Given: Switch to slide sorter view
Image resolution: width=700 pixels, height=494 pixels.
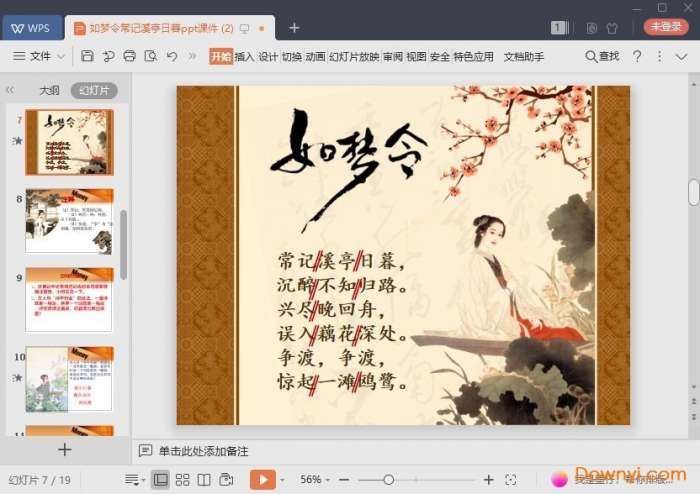Looking at the screenshot, I should 182,480.
